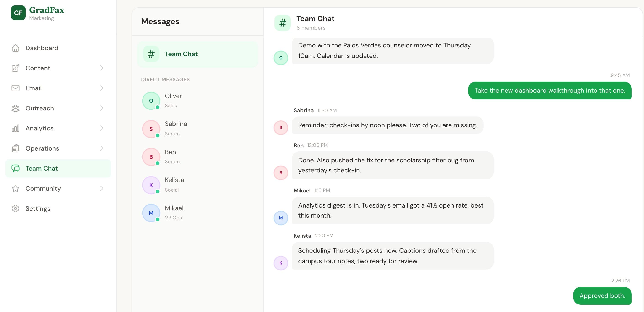
Task: Expand the Email submenu chevron
Action: tap(102, 88)
